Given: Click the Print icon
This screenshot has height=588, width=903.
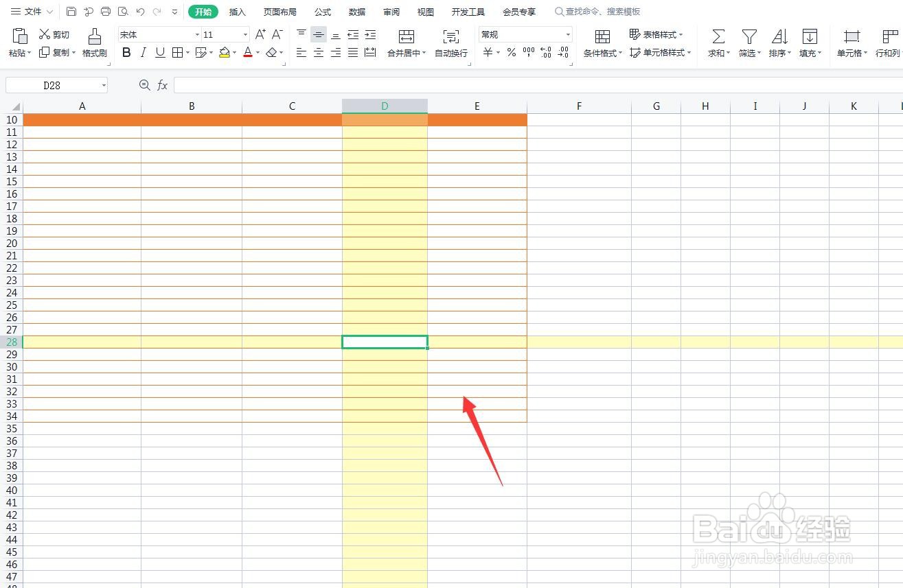Looking at the screenshot, I should click(x=106, y=12).
